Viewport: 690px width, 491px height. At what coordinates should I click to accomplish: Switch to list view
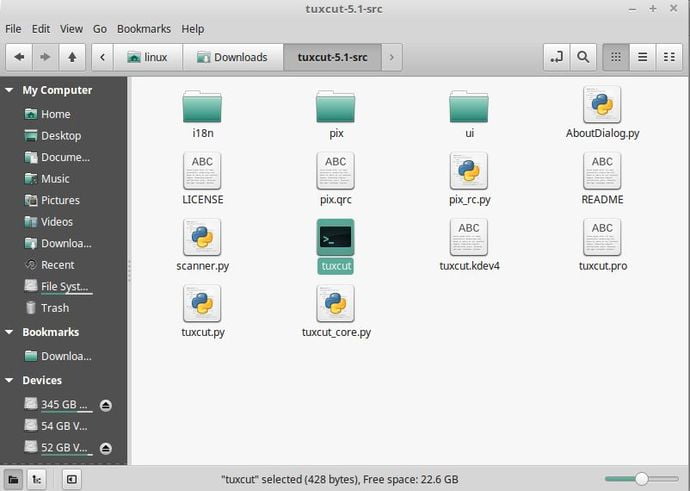[642, 57]
